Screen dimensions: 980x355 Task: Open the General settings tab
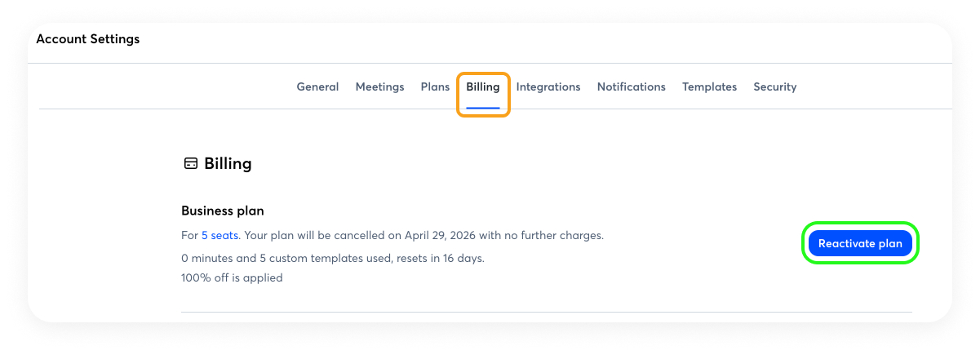[317, 87]
